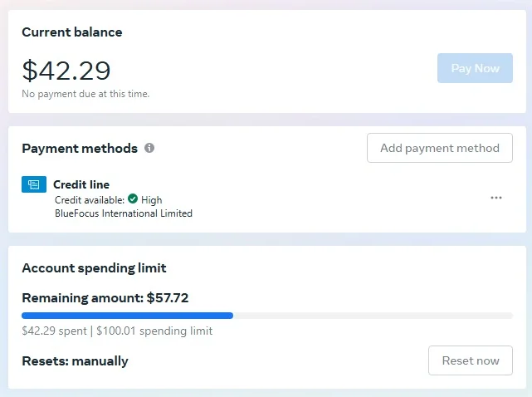This screenshot has height=397, width=532.
Task: Click the BlueFocus International Limited text
Action: click(124, 213)
